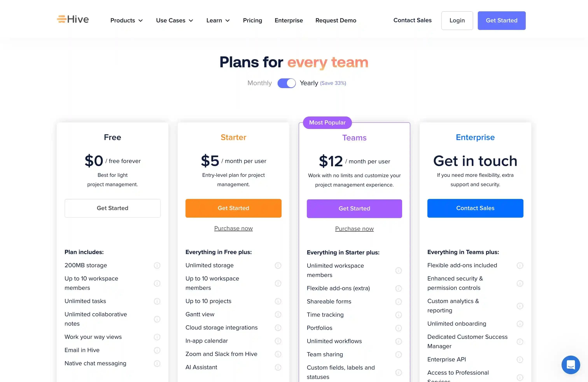Click Purchase now under Starter plan

233,228
